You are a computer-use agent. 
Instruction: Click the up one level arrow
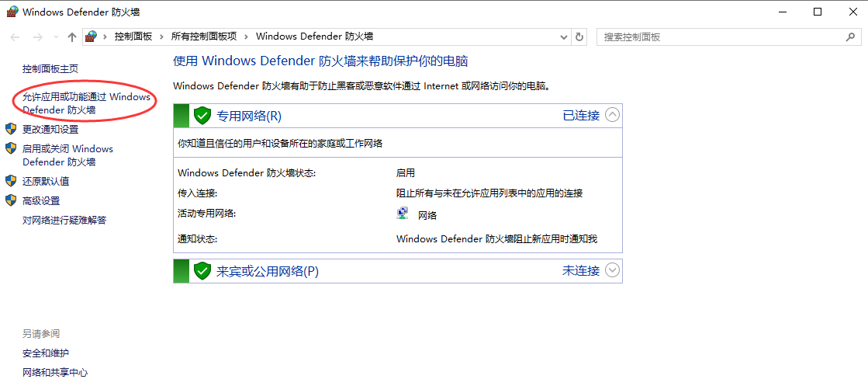(x=72, y=37)
